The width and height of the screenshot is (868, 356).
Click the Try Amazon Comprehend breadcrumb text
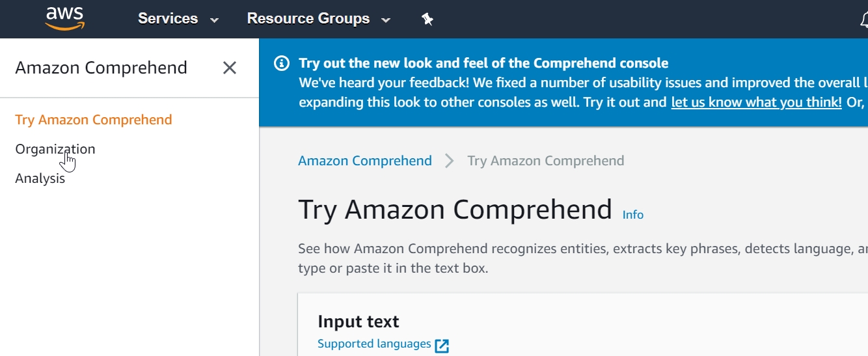coord(546,161)
